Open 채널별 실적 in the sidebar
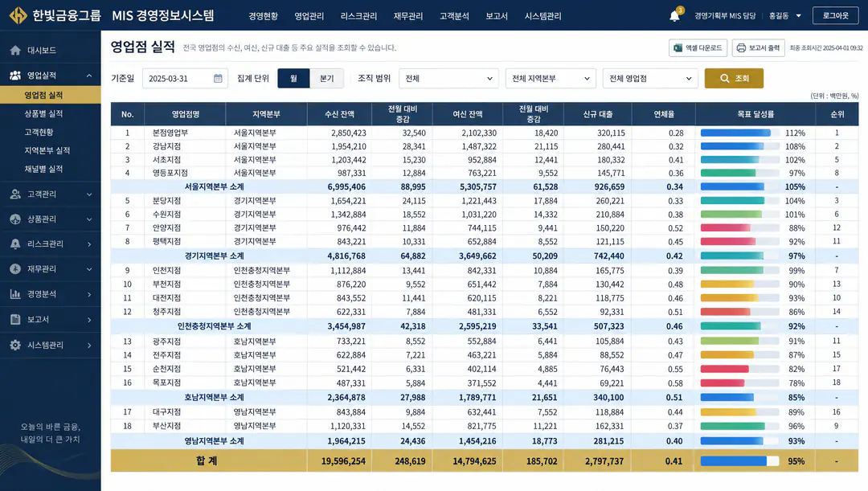This screenshot has width=868, height=491. click(x=43, y=169)
